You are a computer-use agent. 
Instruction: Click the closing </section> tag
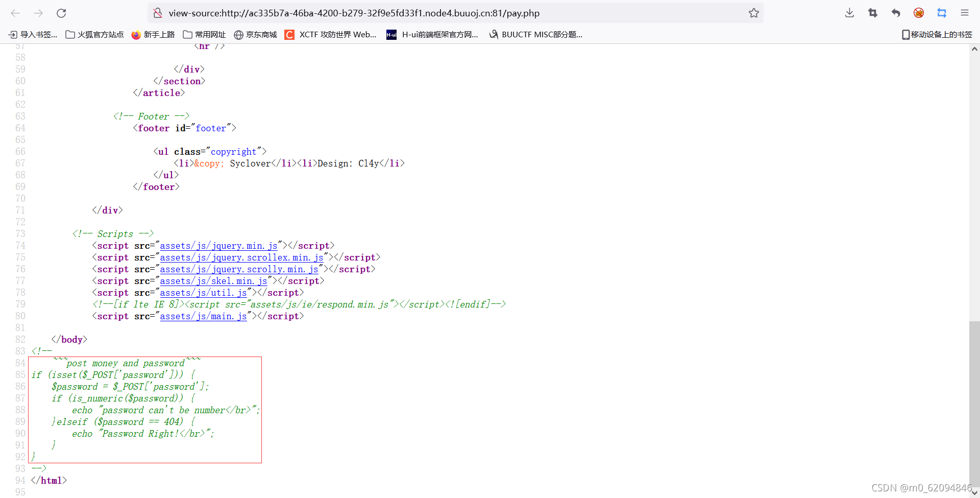(179, 81)
